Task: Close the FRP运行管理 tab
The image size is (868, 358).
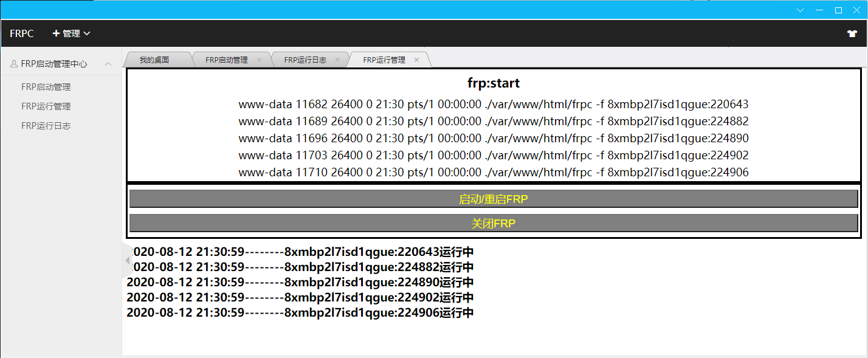Action: [x=416, y=60]
